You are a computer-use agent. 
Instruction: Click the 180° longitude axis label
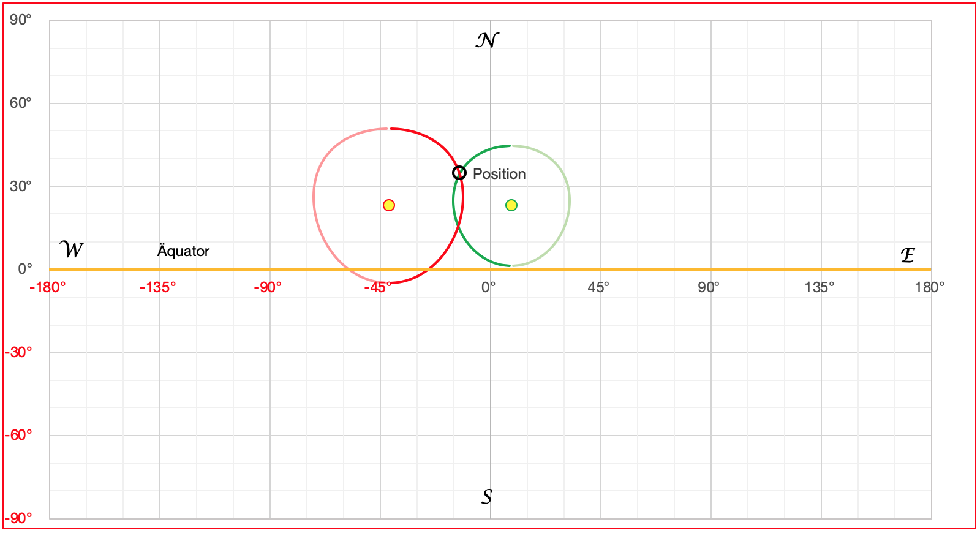[x=930, y=287]
